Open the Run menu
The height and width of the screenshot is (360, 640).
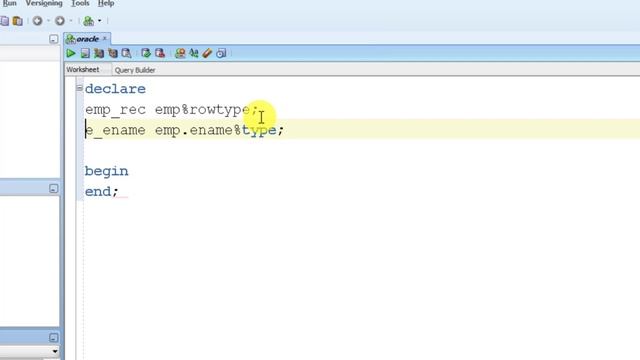tap(9, 3)
